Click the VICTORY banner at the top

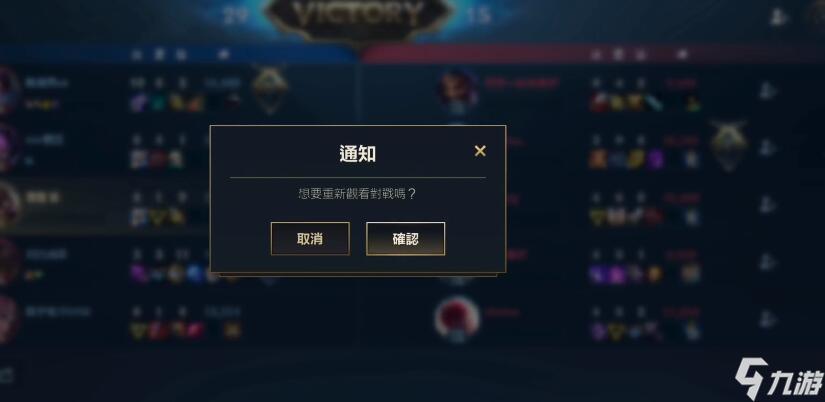[x=358, y=18]
